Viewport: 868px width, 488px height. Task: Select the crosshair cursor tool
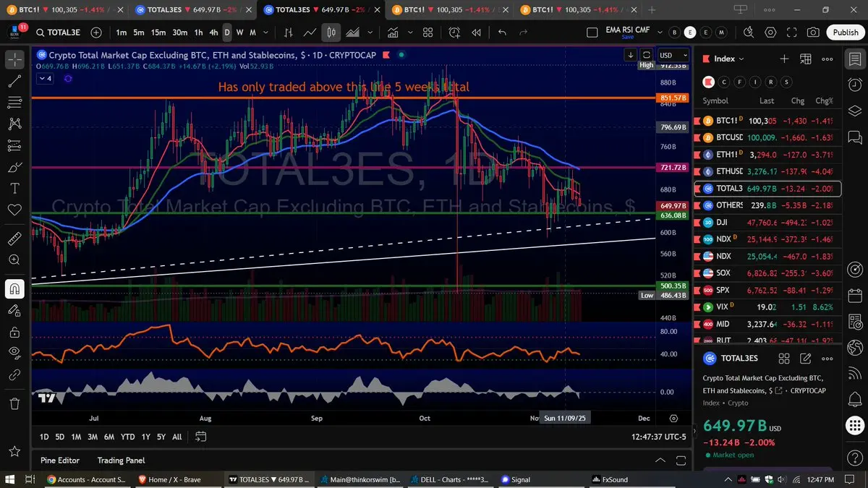coord(14,59)
